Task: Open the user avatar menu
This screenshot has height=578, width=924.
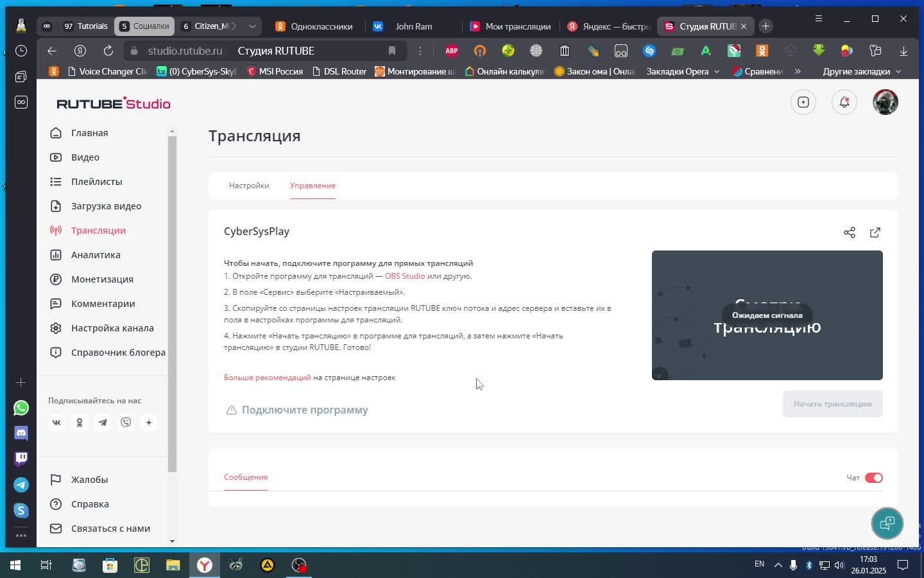Action: pyautogui.click(x=886, y=102)
